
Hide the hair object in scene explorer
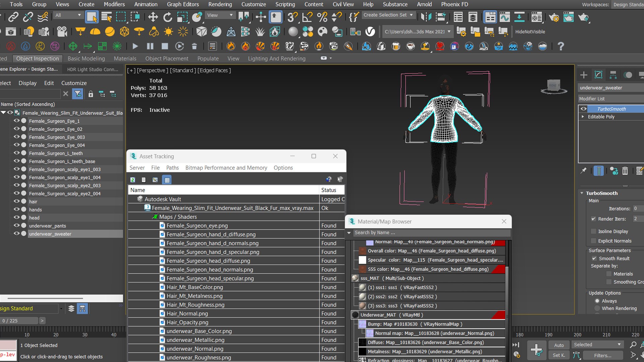click(16, 201)
